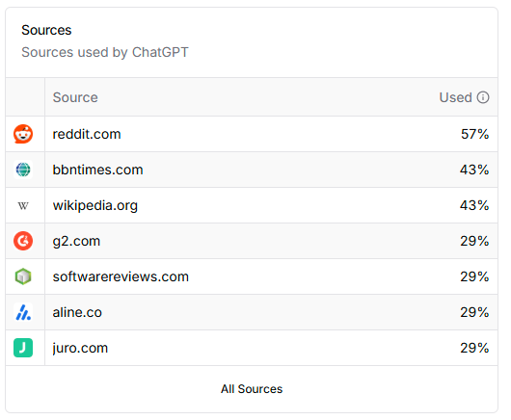Select the bbntimes.com source name
The height and width of the screenshot is (420, 511).
(x=97, y=170)
